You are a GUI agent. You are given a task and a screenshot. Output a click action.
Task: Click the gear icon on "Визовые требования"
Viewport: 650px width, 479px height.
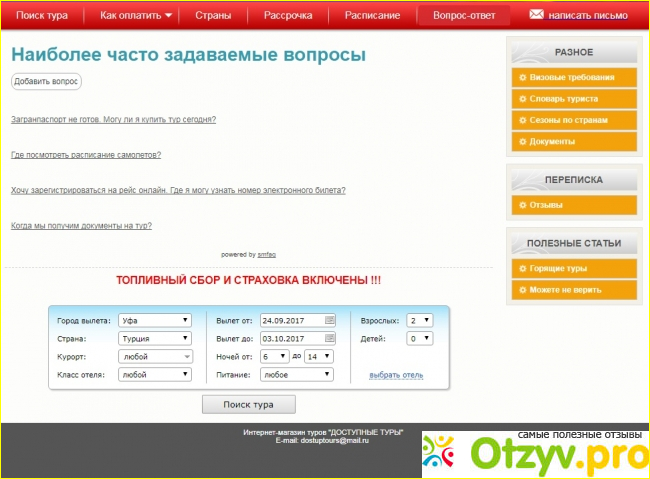(521, 77)
